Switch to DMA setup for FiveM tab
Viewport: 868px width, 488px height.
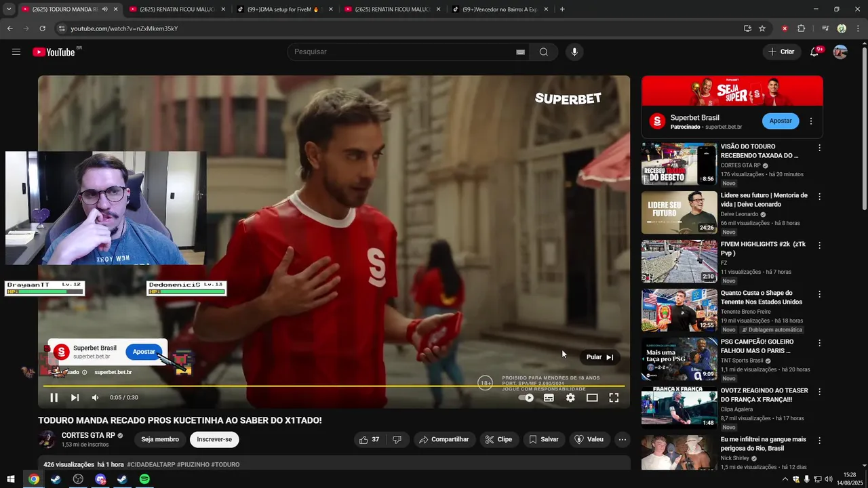(285, 9)
